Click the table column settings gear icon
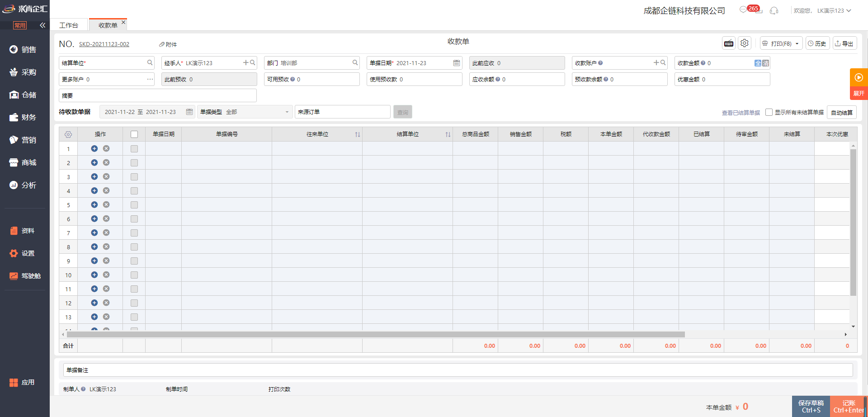 (x=68, y=134)
